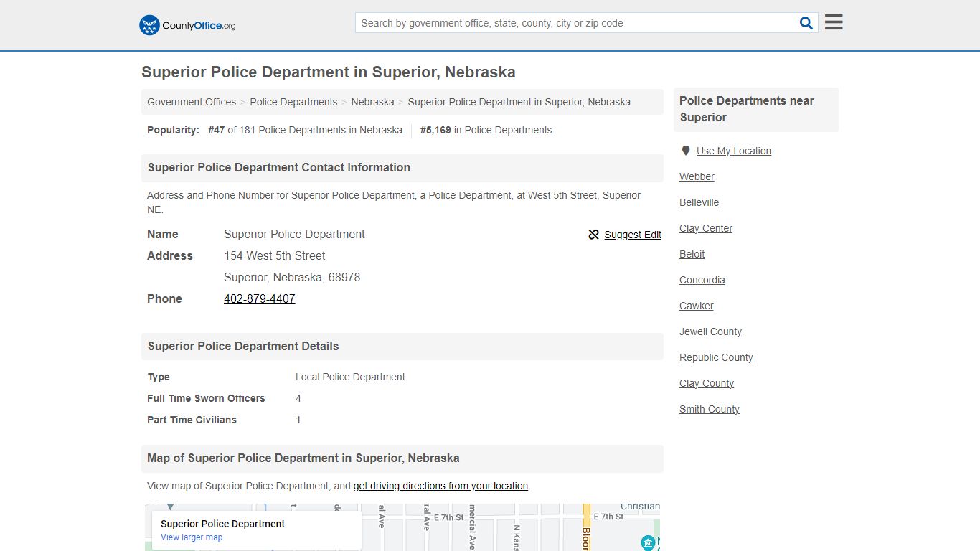
Task: Open Clay County link
Action: point(707,383)
